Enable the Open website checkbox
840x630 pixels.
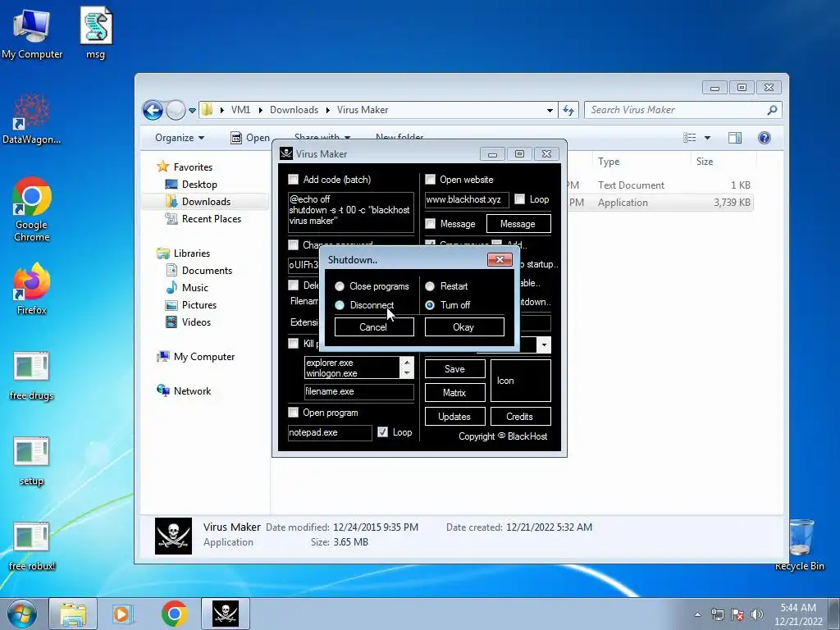(430, 180)
